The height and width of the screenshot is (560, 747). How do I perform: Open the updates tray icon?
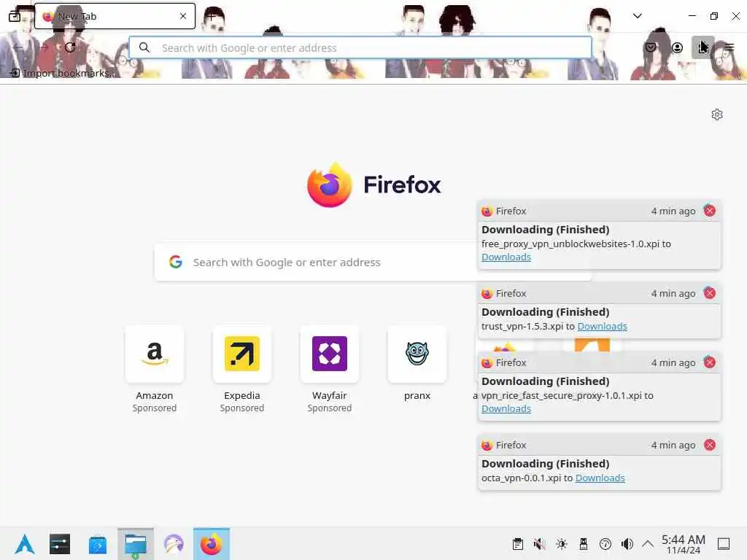coord(605,544)
